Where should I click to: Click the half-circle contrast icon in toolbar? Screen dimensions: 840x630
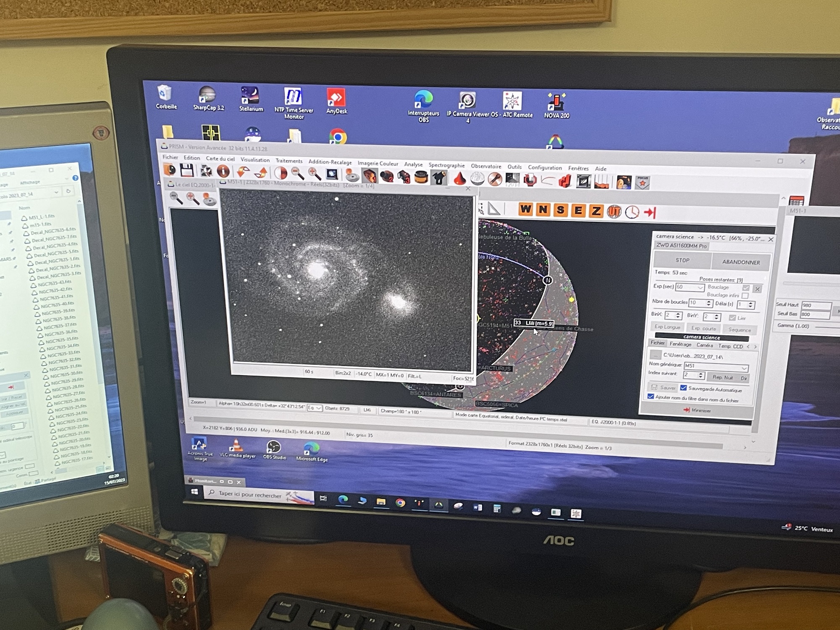click(x=280, y=173)
